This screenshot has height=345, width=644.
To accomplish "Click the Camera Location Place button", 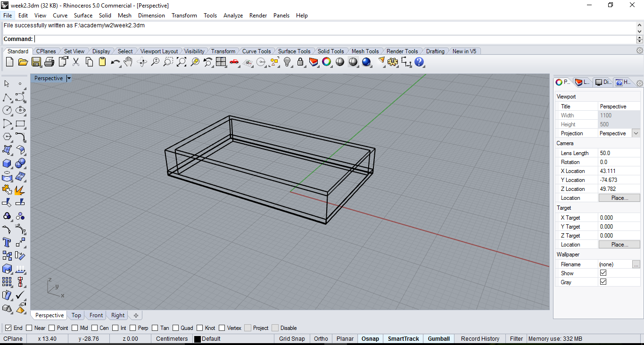I will point(619,198).
